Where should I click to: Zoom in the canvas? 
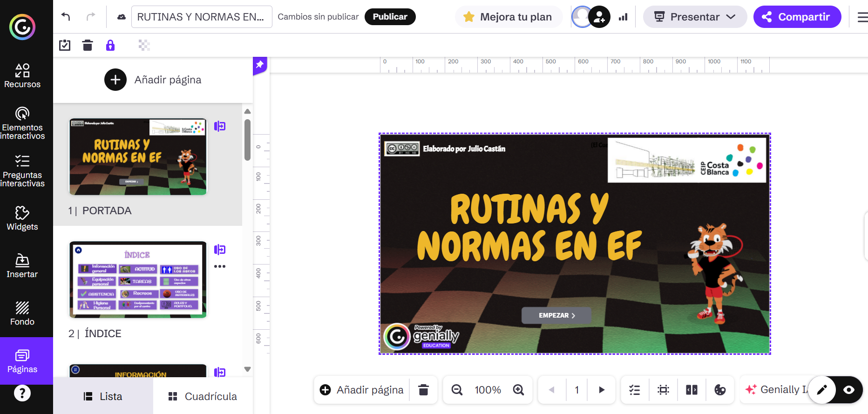tap(518, 390)
